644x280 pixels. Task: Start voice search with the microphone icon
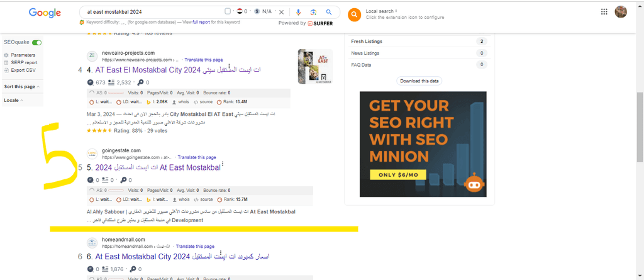pos(299,12)
